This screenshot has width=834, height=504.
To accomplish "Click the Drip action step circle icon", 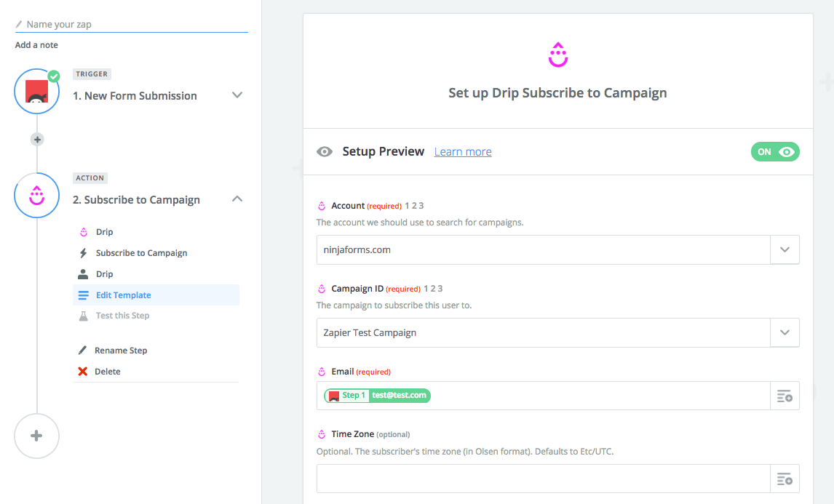I will tap(36, 195).
